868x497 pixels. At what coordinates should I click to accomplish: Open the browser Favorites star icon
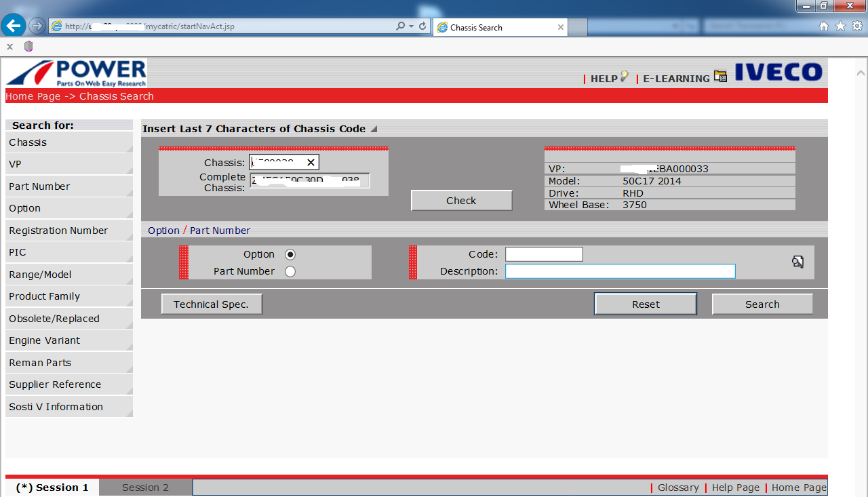[x=840, y=26]
